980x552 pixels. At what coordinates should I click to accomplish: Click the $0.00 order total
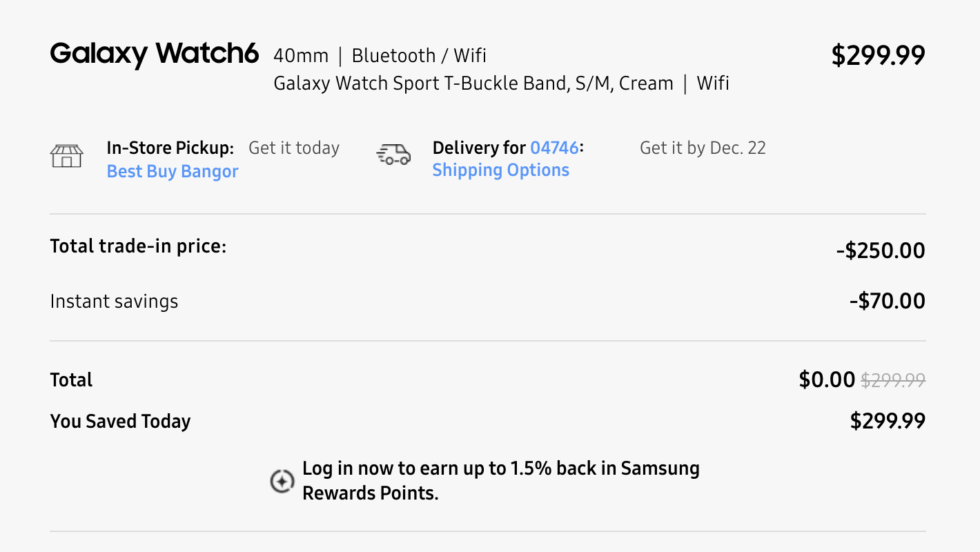coord(827,379)
